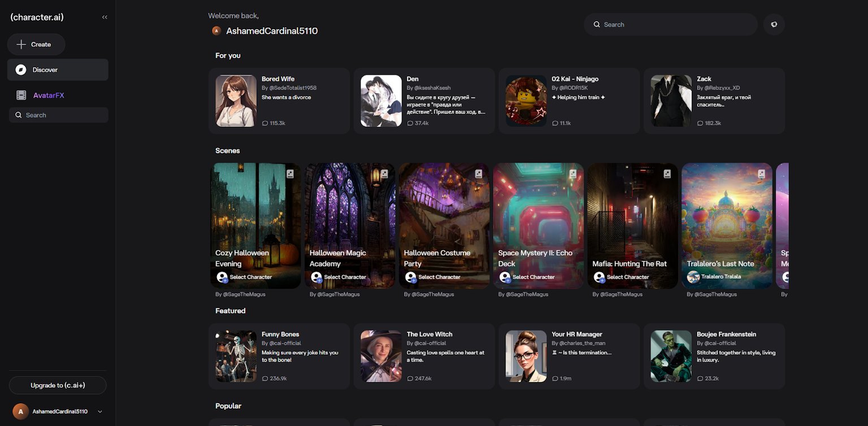Screen dimensions: 868x426
Task: Click the scene icon on Cozy Halloween Evening
Action: 290,174
